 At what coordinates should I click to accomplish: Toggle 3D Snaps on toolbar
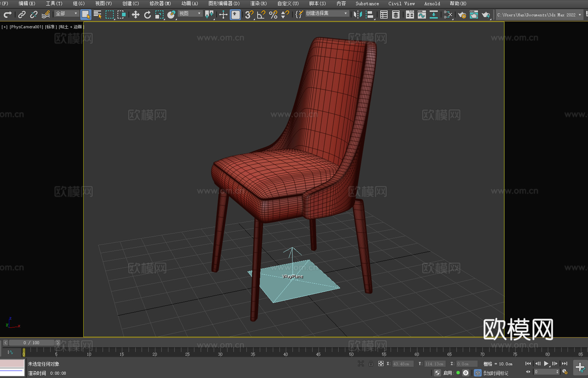(x=249, y=14)
